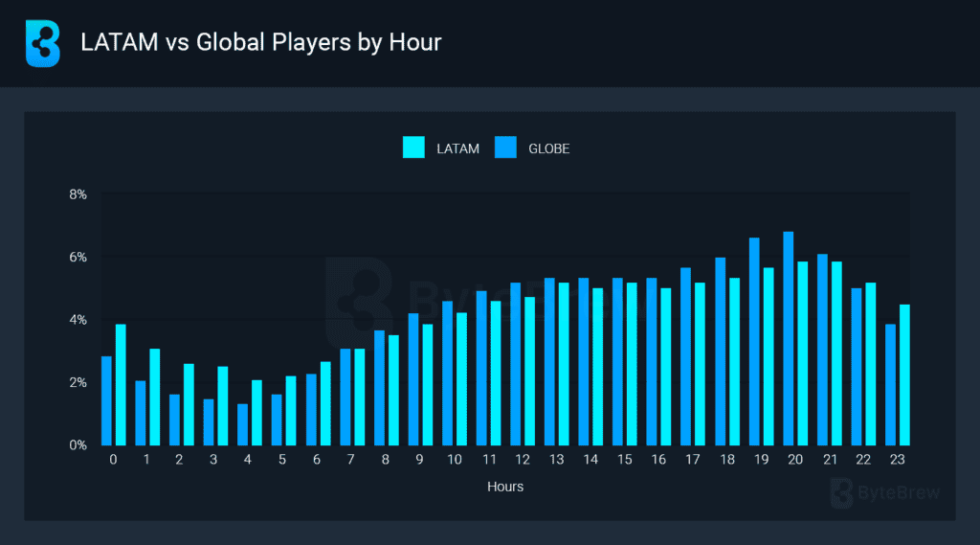
Task: Click the LATAM cyan legend swatch
Action: [x=413, y=148]
